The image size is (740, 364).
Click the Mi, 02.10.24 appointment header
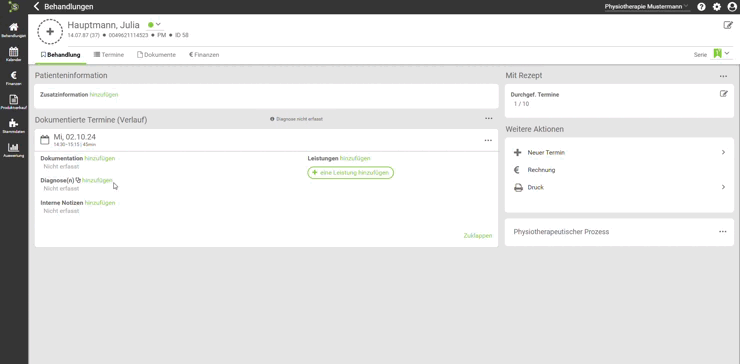267,140
